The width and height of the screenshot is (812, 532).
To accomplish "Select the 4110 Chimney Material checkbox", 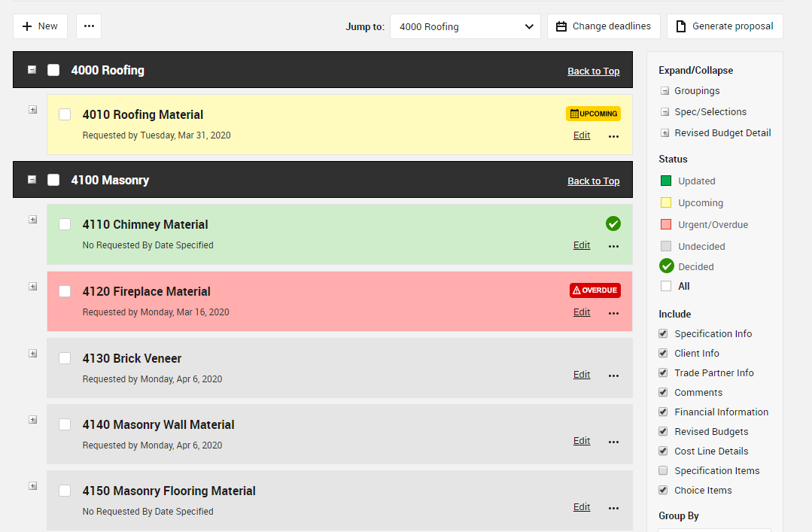I will coord(65,224).
